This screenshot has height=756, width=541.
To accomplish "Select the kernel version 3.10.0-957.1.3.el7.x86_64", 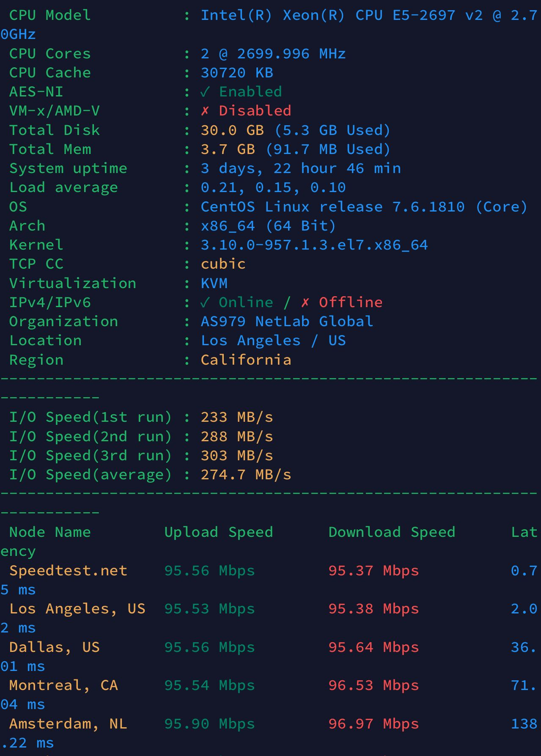I will pyautogui.click(x=314, y=245).
